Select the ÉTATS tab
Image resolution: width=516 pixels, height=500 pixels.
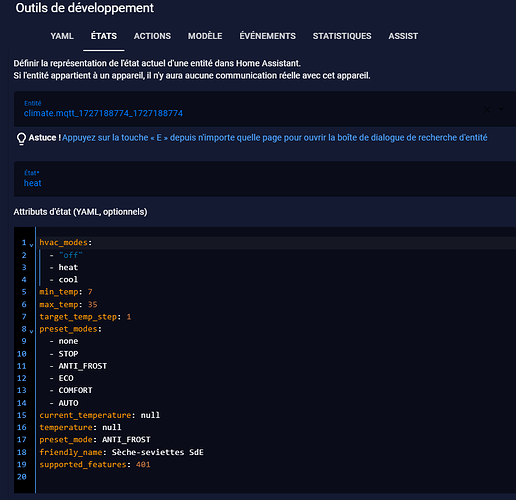(x=104, y=36)
